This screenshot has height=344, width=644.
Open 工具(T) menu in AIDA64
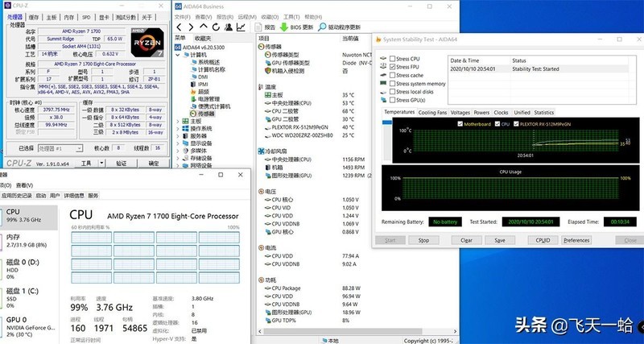(291, 17)
